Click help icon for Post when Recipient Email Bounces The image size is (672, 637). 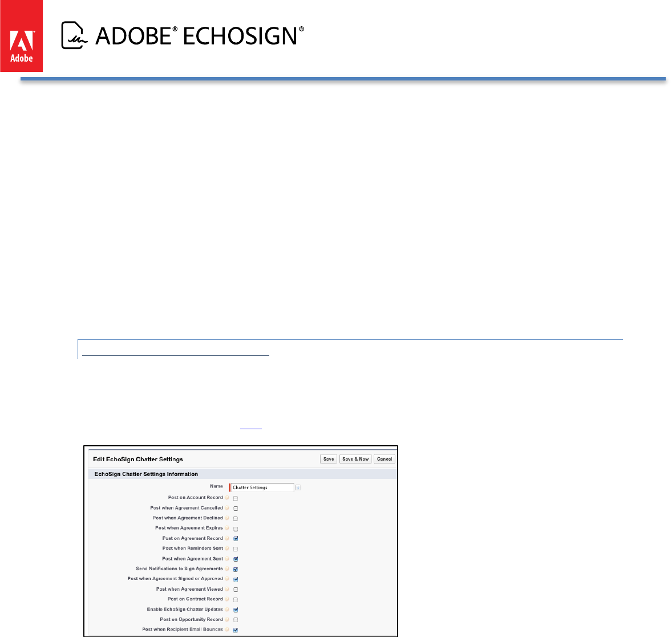[227, 630]
